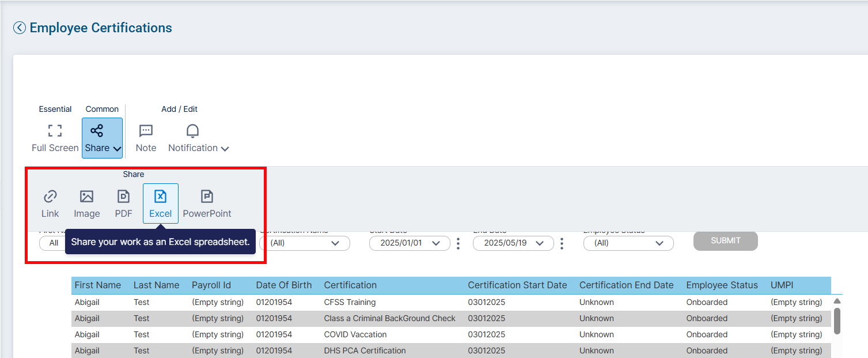Click the SUBMIT button
The height and width of the screenshot is (358, 868).
726,241
